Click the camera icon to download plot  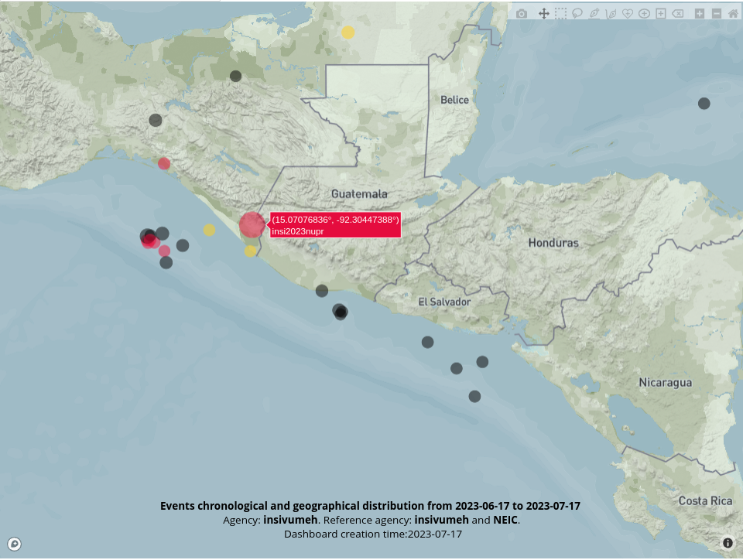click(x=522, y=14)
